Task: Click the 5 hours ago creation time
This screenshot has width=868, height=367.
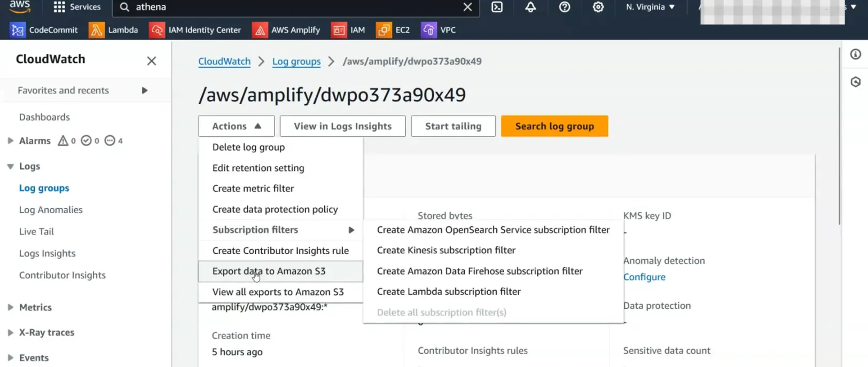Action: point(237,352)
